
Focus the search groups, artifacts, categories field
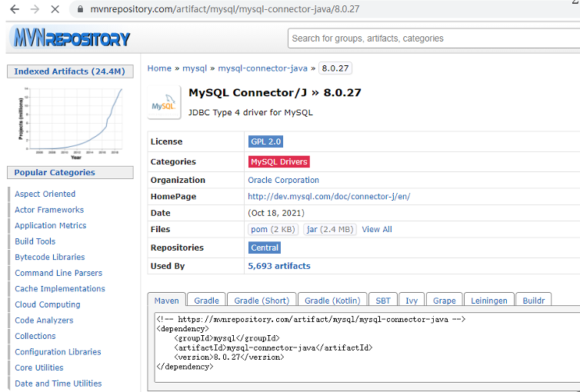(434, 38)
